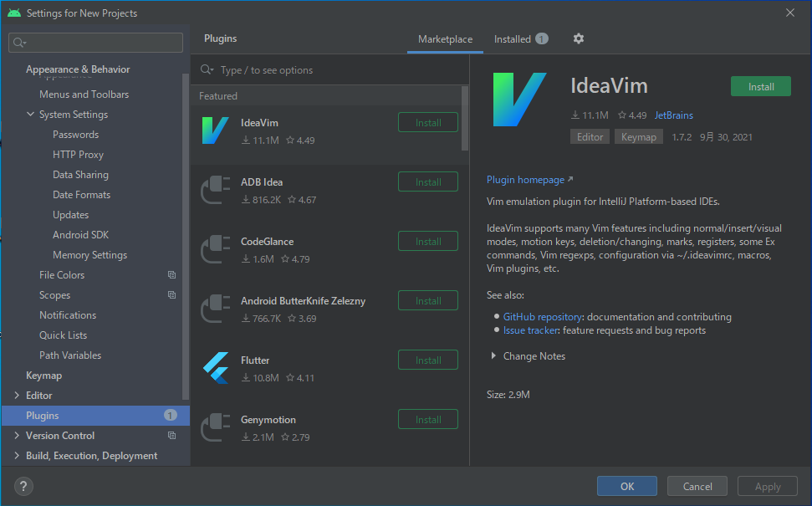Expand the Change Notes section
Viewport: 812px width, 506px height.
493,355
